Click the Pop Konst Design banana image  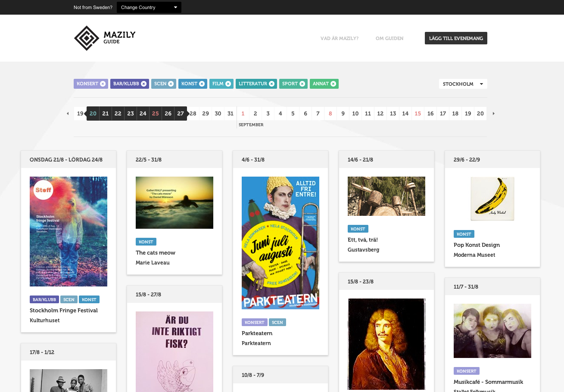(x=492, y=199)
